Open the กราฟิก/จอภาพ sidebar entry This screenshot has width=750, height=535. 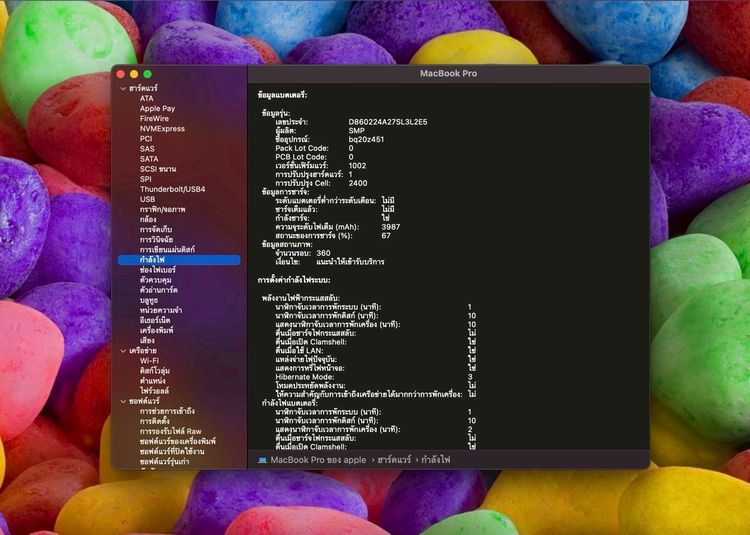point(163,209)
